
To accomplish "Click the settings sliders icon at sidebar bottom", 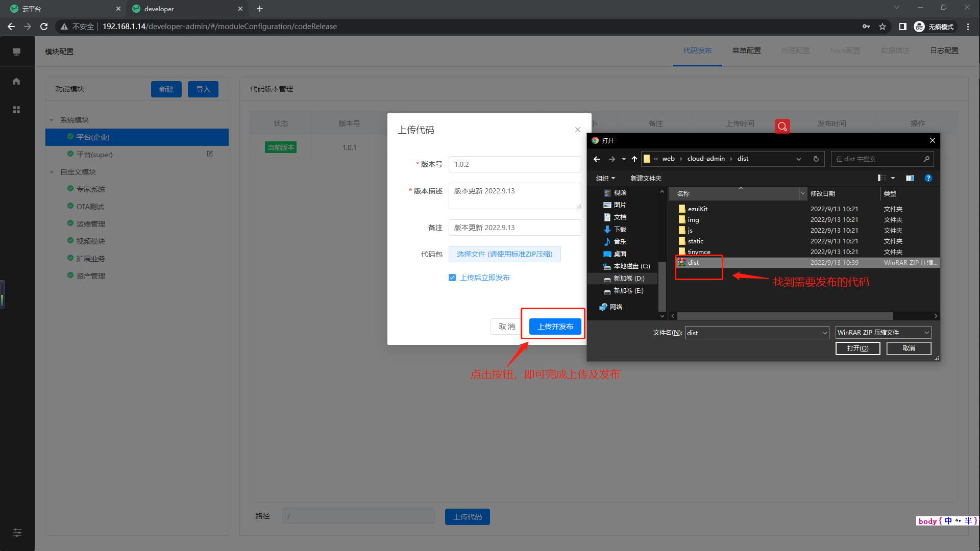I will pyautogui.click(x=17, y=533).
